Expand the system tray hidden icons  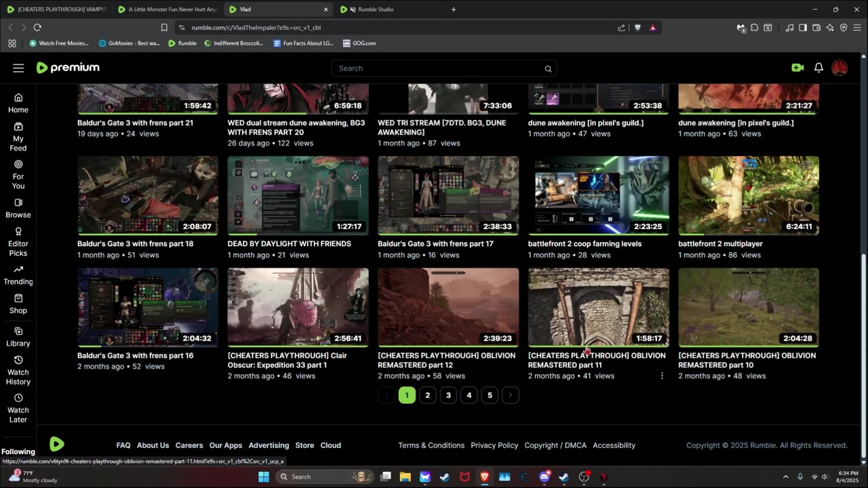pos(785,477)
